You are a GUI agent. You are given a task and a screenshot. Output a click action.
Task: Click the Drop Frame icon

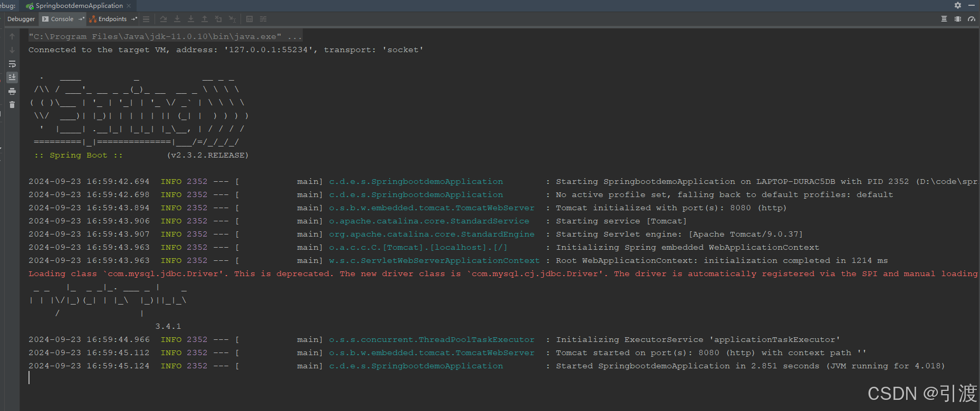(x=218, y=19)
